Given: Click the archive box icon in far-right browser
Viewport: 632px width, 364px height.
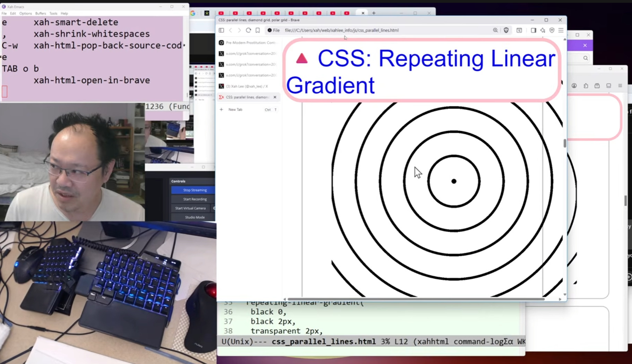Looking at the screenshot, I should [x=597, y=86].
